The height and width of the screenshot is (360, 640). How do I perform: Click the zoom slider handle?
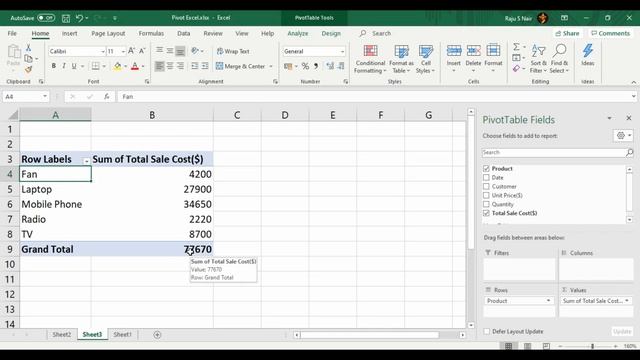(592, 346)
